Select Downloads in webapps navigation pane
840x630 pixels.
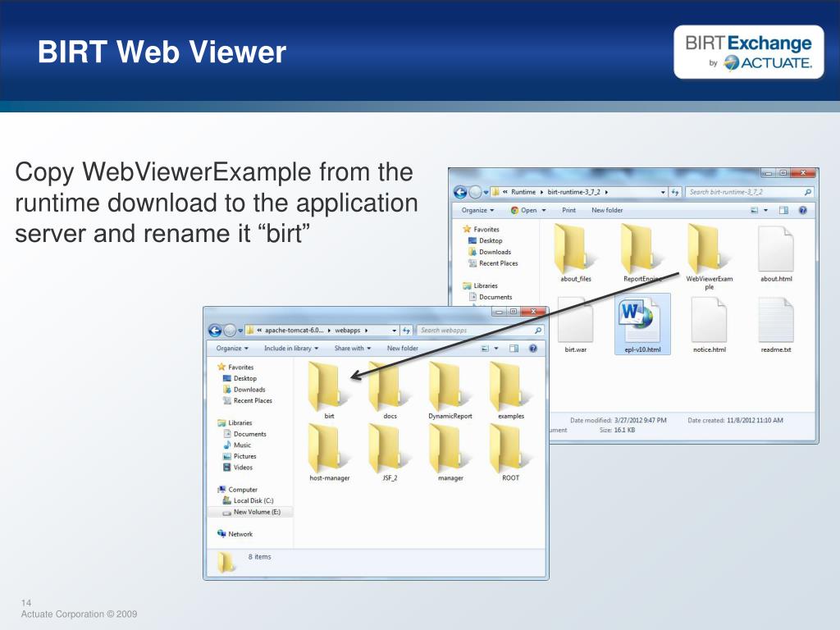tap(244, 390)
